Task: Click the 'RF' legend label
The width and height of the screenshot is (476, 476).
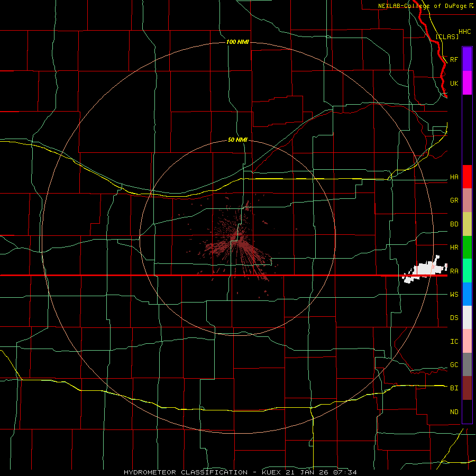Action: [x=454, y=59]
